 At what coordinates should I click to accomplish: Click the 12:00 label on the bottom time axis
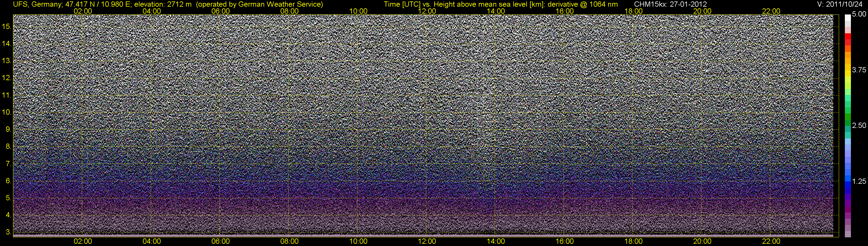pyautogui.click(x=427, y=241)
